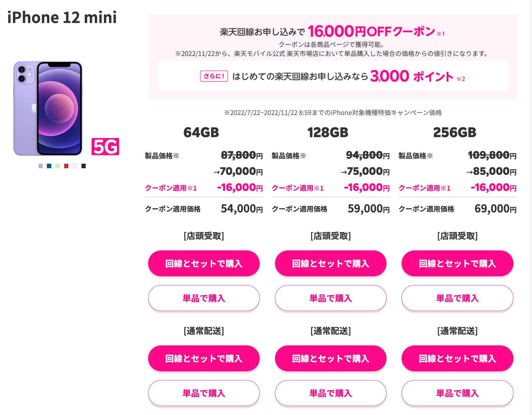Buy 128GB device only, standard delivery
This screenshot has height=415, width=532.
click(331, 393)
